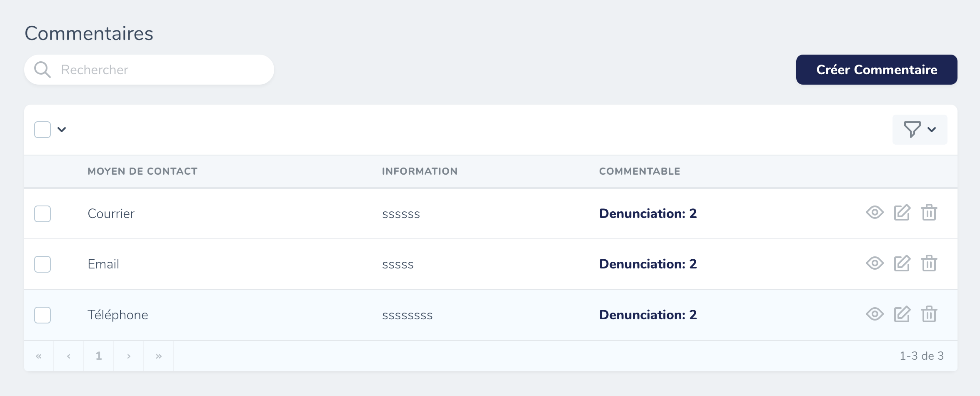Viewport: 980px width, 396px height.
Task: Edit the Téléphone comment with pencil icon
Action: coord(902,315)
